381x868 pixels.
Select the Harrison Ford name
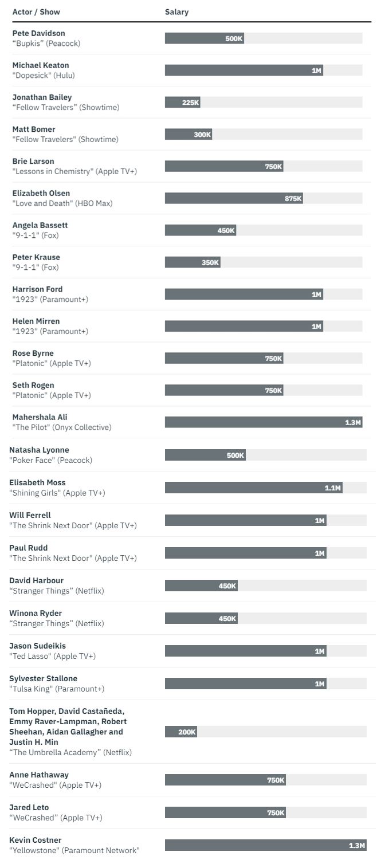click(x=38, y=289)
